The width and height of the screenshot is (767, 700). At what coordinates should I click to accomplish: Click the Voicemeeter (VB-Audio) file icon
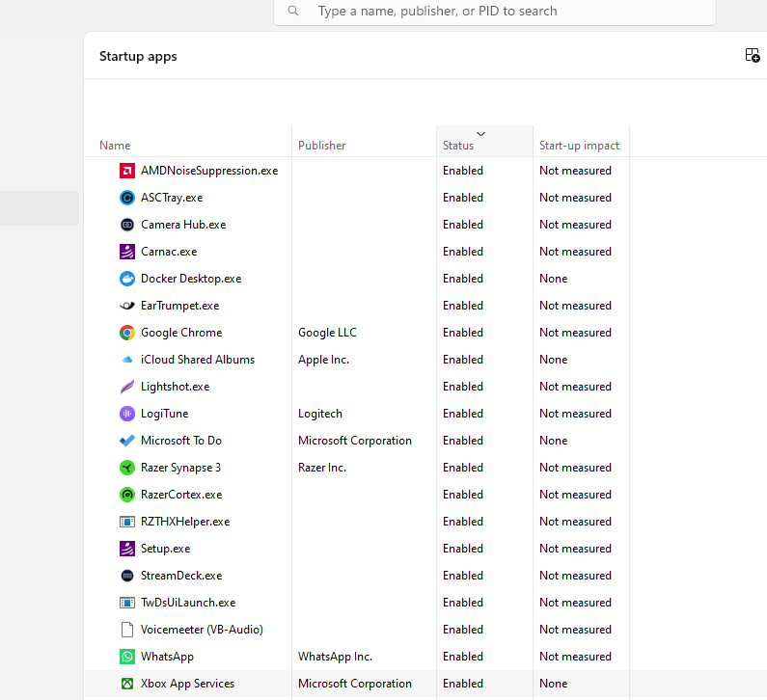(x=127, y=630)
